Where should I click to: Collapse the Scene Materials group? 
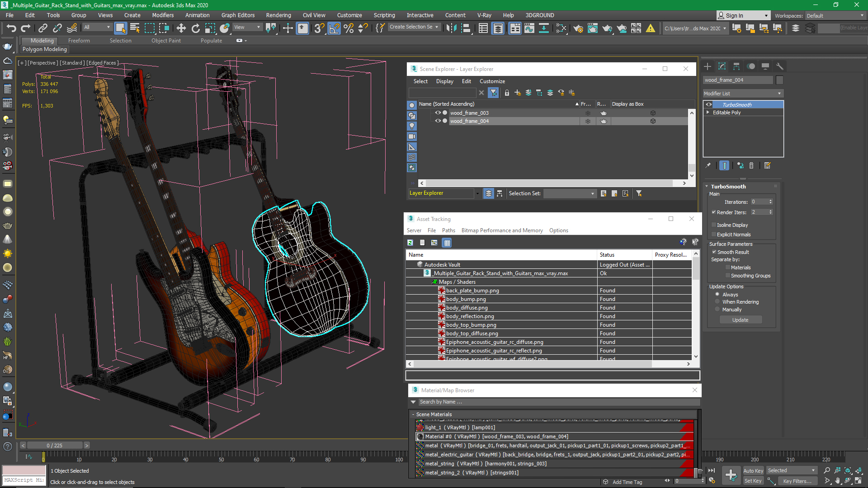[413, 414]
